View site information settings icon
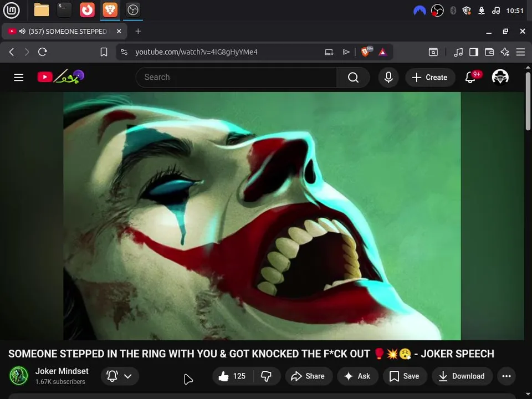This screenshot has height=399, width=532. 124,52
